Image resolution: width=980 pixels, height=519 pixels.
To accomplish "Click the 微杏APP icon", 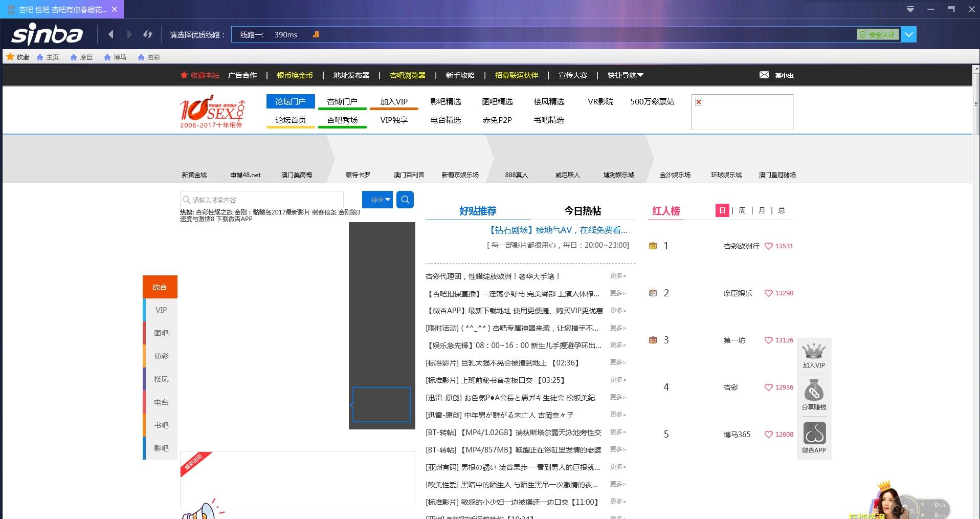I will tap(814, 433).
